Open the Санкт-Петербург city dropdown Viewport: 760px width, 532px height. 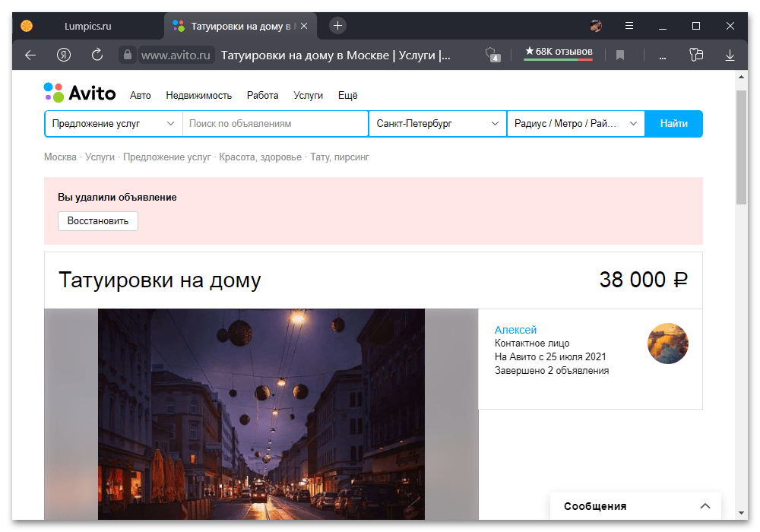coord(437,123)
